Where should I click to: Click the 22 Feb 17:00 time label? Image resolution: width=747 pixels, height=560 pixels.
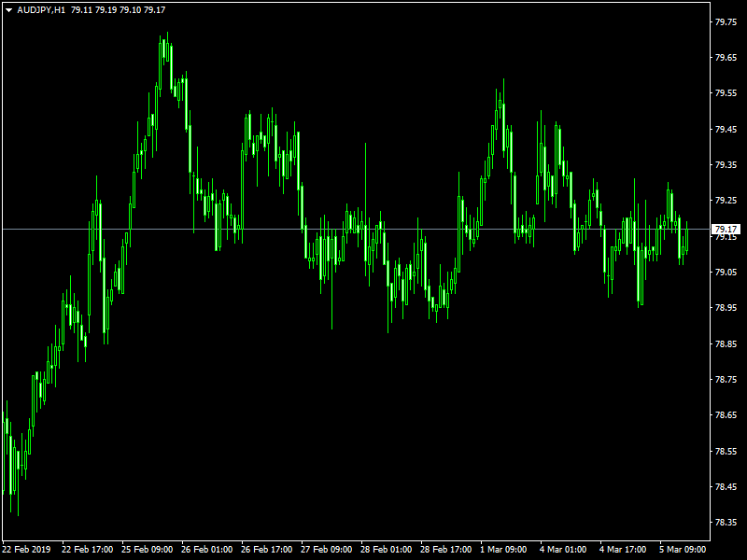(x=87, y=550)
